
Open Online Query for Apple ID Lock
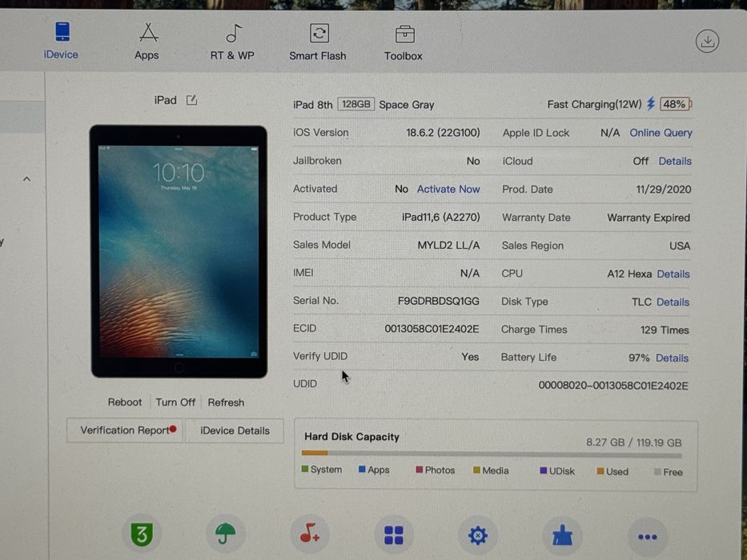coord(661,133)
